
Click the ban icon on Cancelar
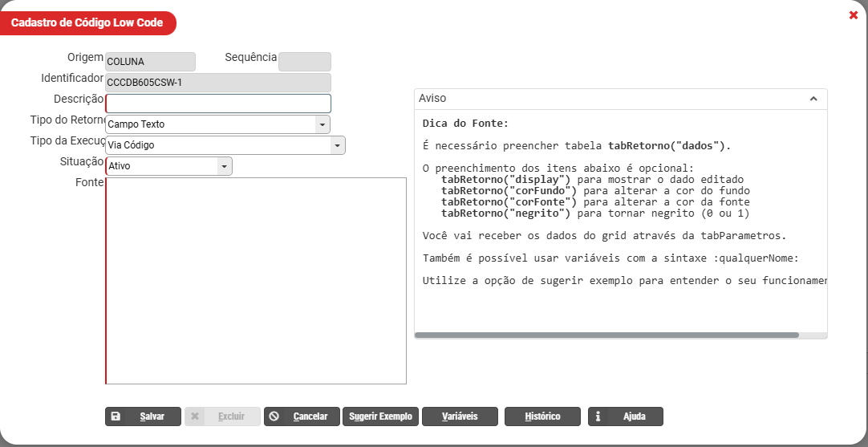point(274,417)
